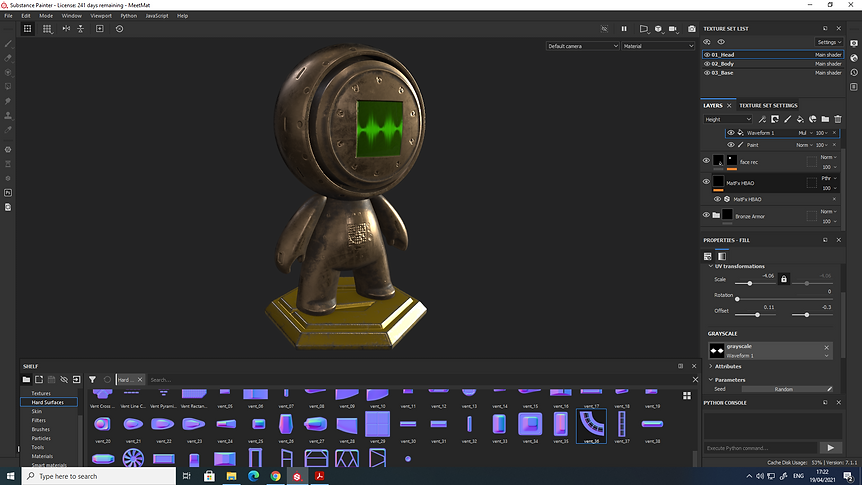The height and width of the screenshot is (485, 862).
Task: Hide the Bronze Armor folder layer
Action: coord(706,216)
